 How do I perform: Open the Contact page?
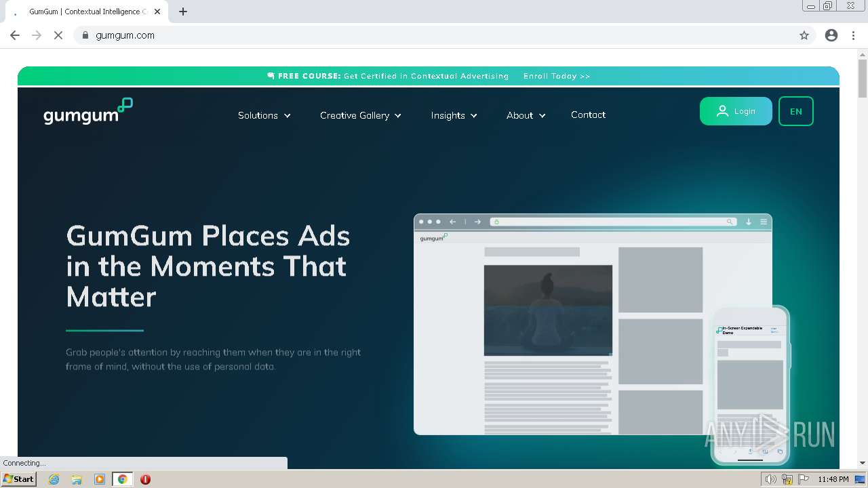(x=588, y=115)
